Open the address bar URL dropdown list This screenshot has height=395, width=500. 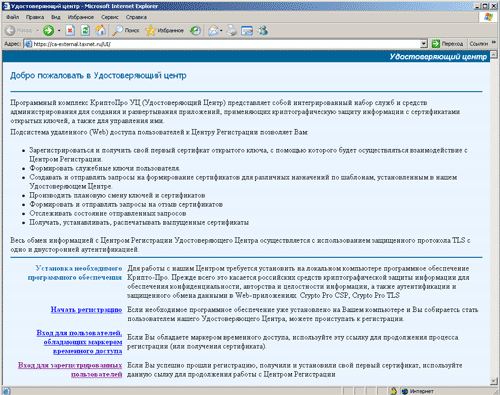click(x=424, y=44)
